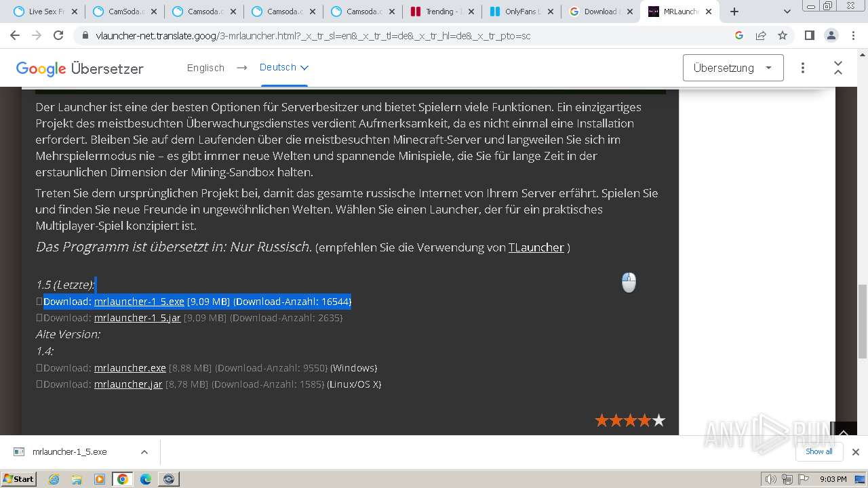The width and height of the screenshot is (868, 488).
Task: Download mrlauncher-1_5.exe link
Action: point(139,301)
